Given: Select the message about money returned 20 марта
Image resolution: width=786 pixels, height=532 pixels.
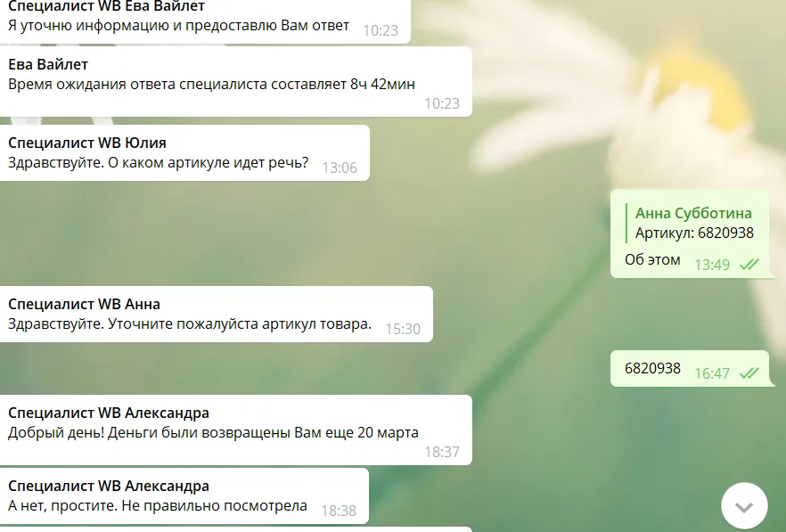Looking at the screenshot, I should [x=235, y=430].
